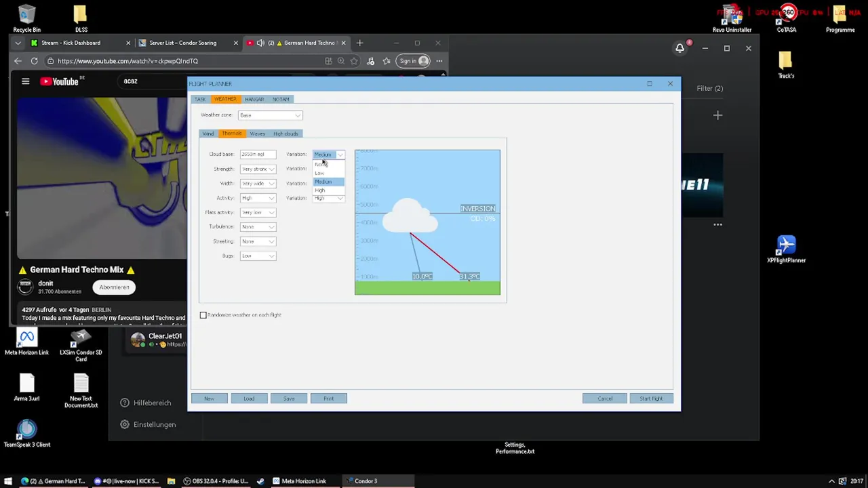Click the cloud in the thermal diagram
The width and height of the screenshot is (868, 488).
(x=410, y=216)
